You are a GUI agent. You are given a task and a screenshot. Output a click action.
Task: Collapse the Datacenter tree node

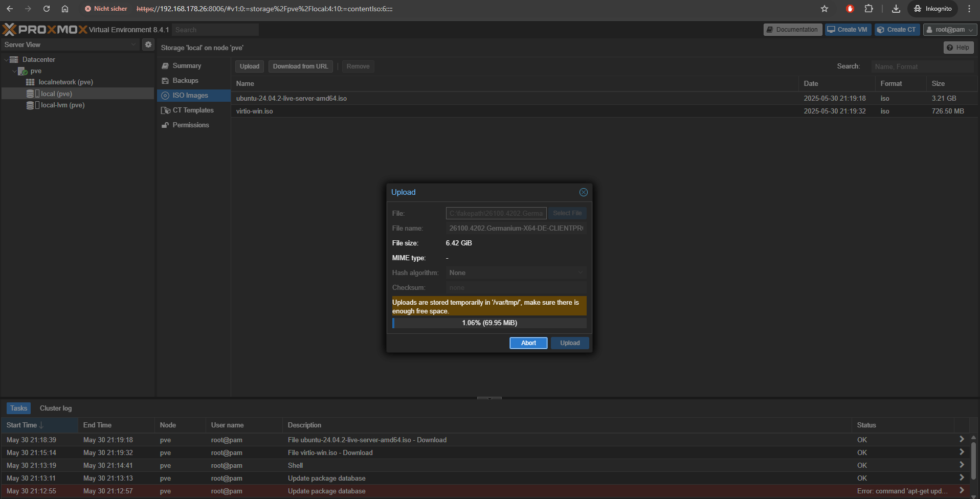tap(6, 60)
